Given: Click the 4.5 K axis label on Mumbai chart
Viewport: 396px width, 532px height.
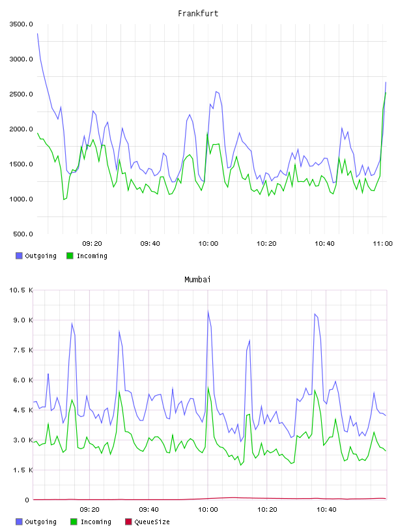Looking at the screenshot, I should (23, 410).
